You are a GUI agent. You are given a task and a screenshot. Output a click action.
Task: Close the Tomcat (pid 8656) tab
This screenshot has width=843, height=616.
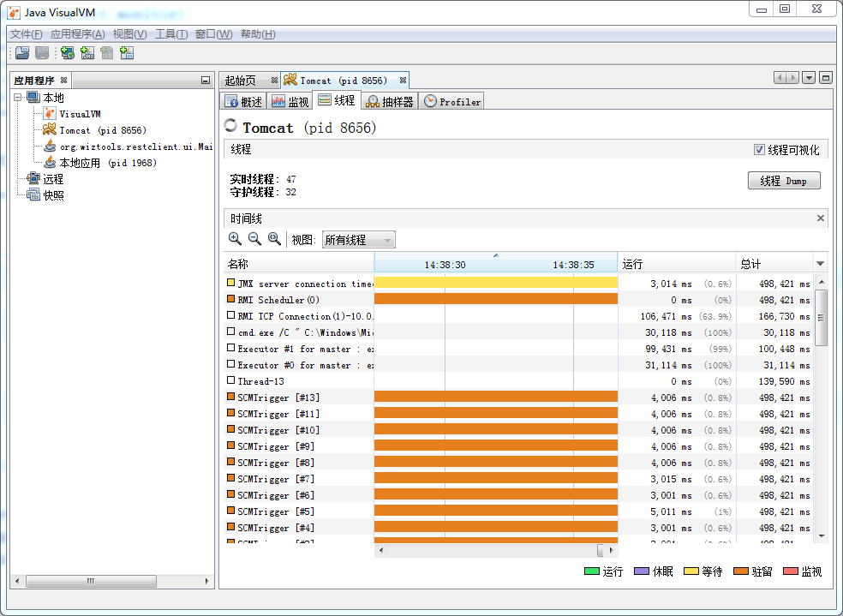point(403,80)
